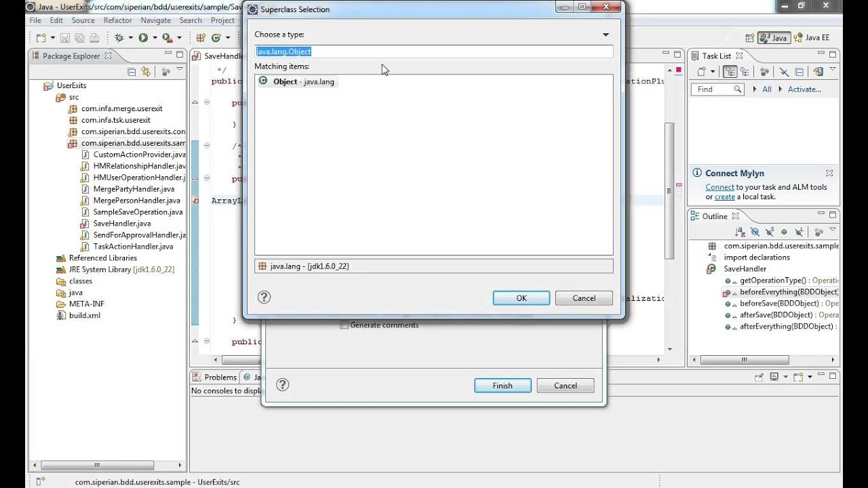
Task: Open Outline view menu triangle
Action: 832,229
